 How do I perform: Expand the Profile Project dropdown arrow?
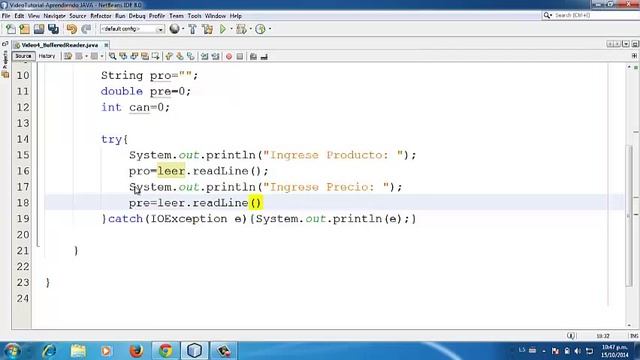coord(269,29)
